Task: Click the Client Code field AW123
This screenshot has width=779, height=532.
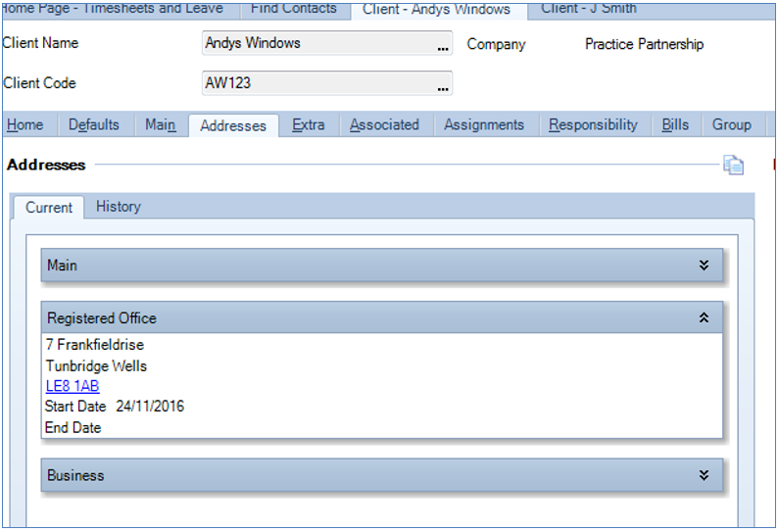Action: 327,83
